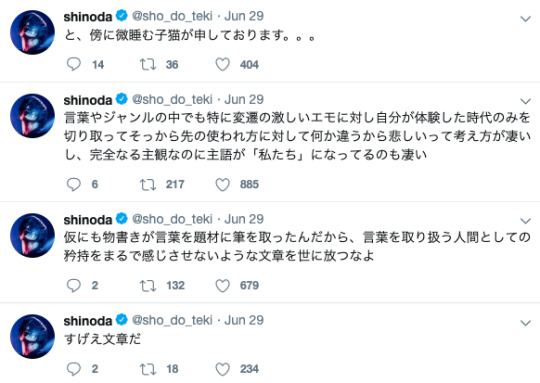Open shinoda's profile name on first tweet
The width and height of the screenshot is (540, 383).
click(x=88, y=16)
